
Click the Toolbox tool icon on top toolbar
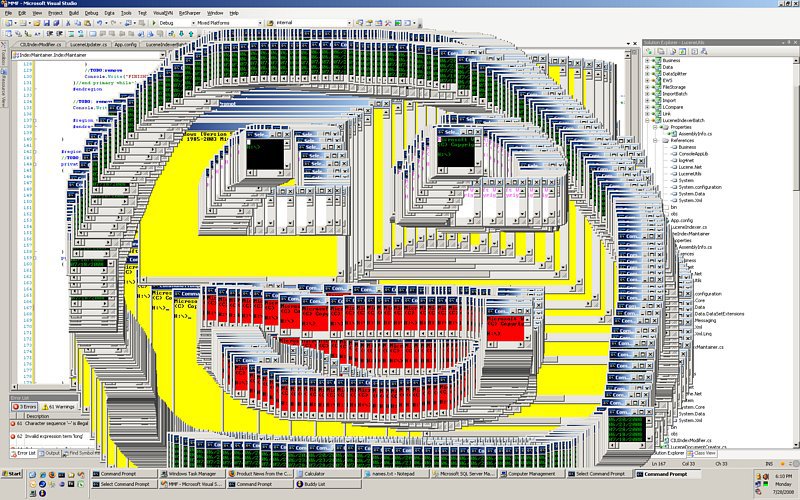388,23
